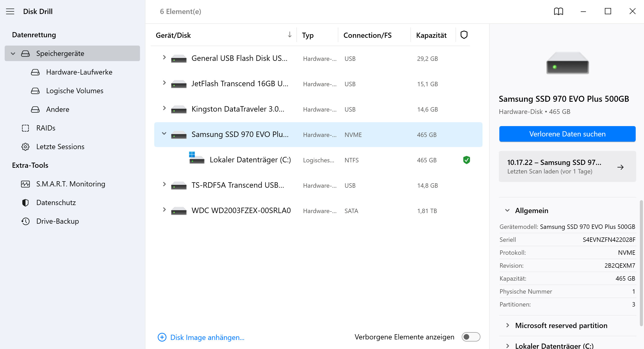The width and height of the screenshot is (644, 349).
Task: Click the JetFlash Transcend drive icon
Action: click(x=179, y=84)
